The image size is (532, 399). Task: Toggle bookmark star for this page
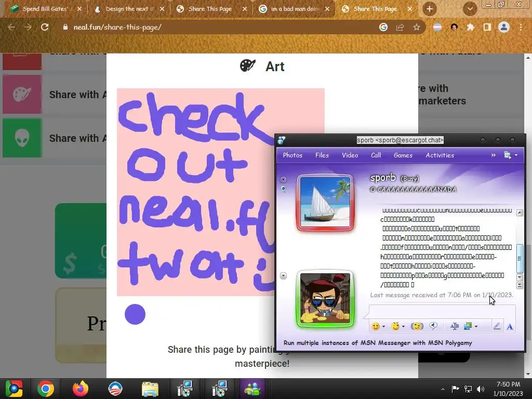(x=417, y=27)
